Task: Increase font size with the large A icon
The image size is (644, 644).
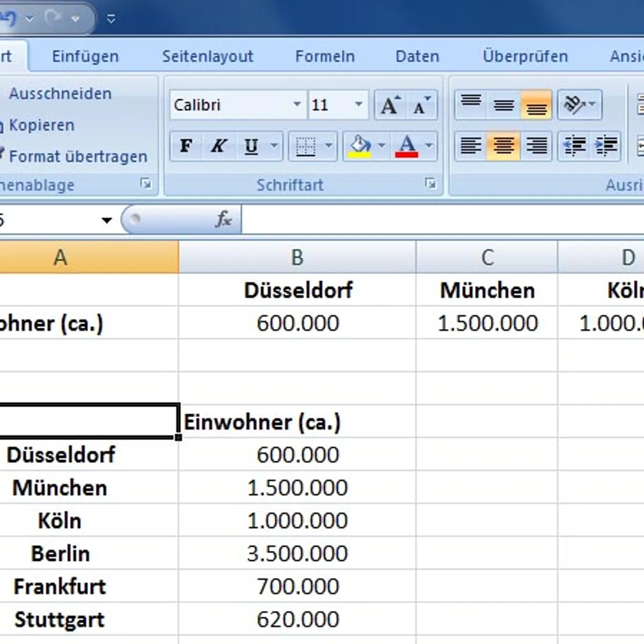Action: [390, 105]
